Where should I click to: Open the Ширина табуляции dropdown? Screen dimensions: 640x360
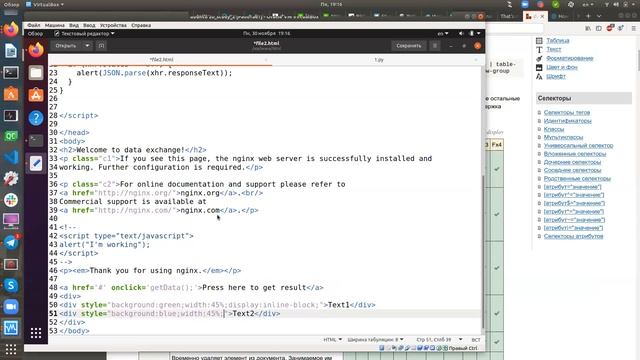[x=376, y=340]
